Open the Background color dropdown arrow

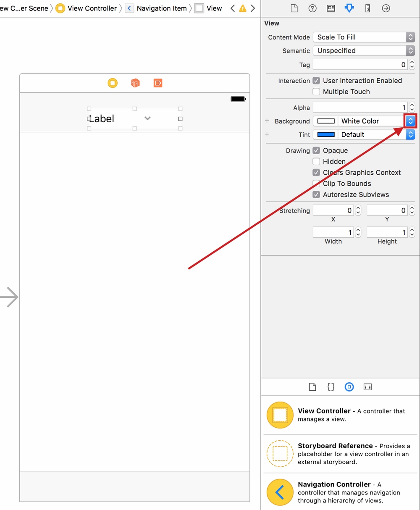[410, 121]
